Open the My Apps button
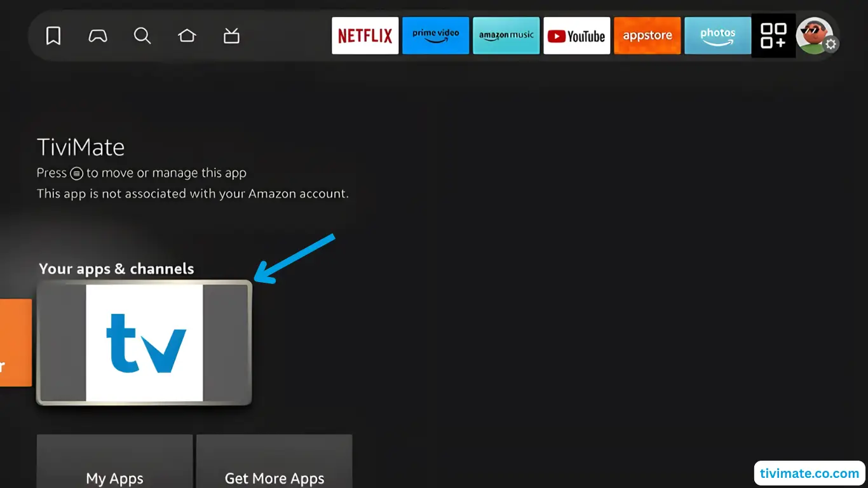Viewport: 868px width, 488px height. [114, 470]
